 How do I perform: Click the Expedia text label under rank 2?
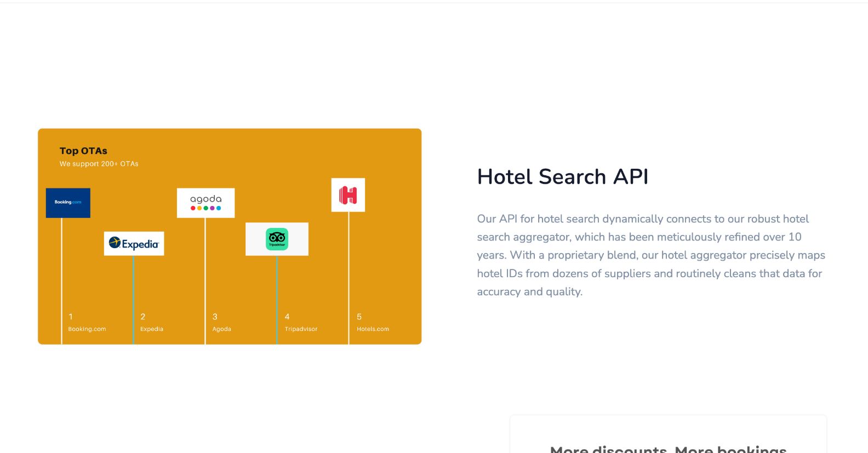point(152,329)
